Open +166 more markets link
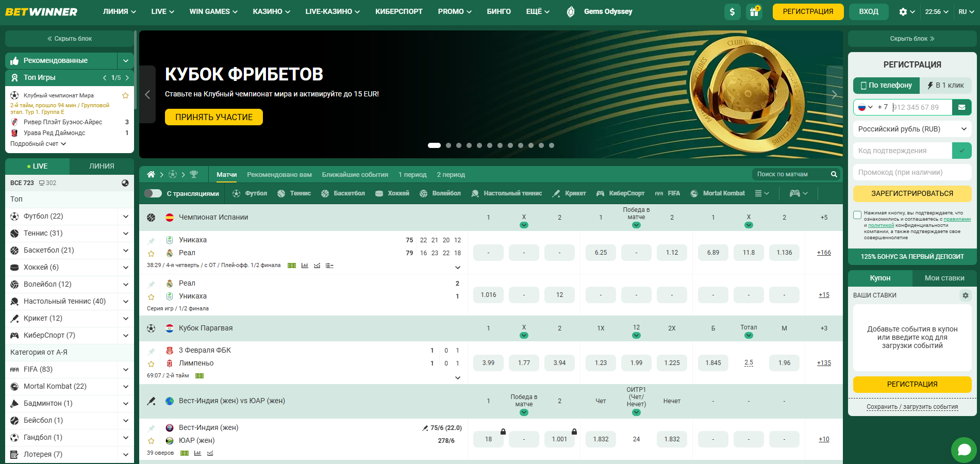Image resolution: width=980 pixels, height=464 pixels. (x=824, y=253)
